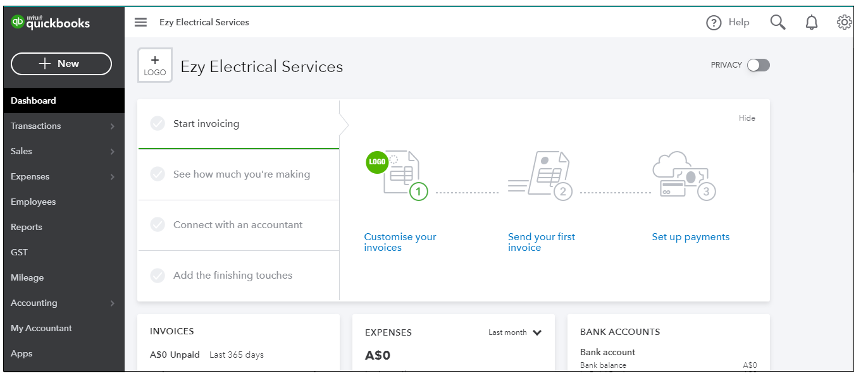Open the Last month period dropdown

click(515, 332)
